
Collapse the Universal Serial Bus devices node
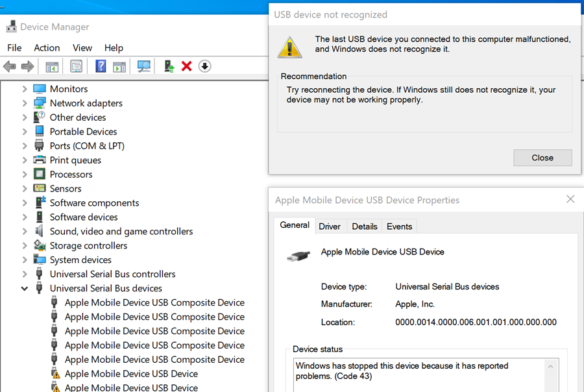pyautogui.click(x=25, y=288)
